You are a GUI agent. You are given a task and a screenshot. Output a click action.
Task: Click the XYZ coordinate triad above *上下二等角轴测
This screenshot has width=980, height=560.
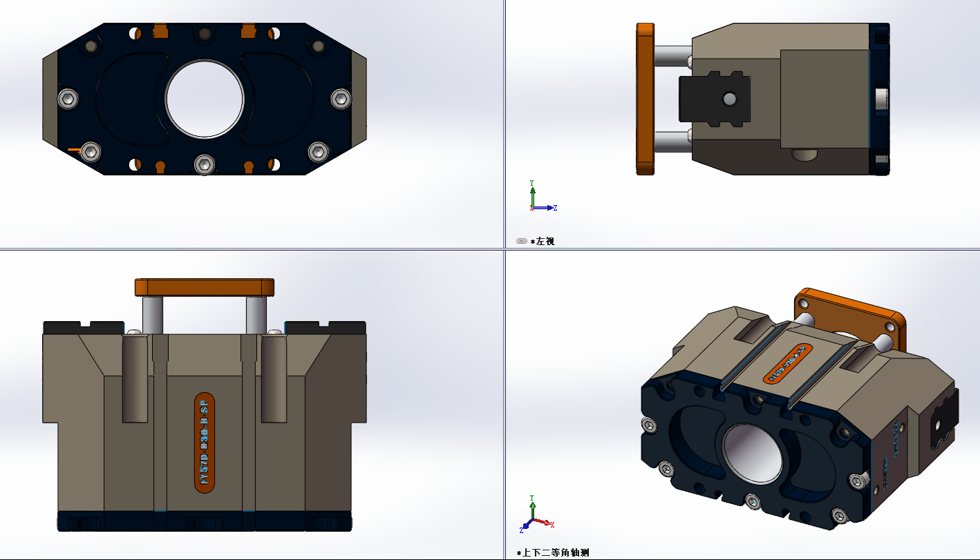(x=536, y=514)
